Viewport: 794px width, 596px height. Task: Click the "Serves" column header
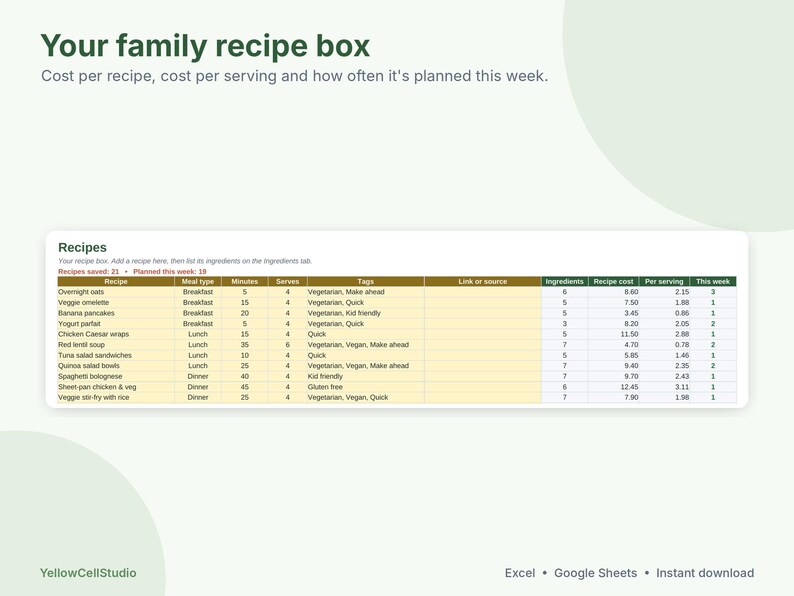point(288,282)
